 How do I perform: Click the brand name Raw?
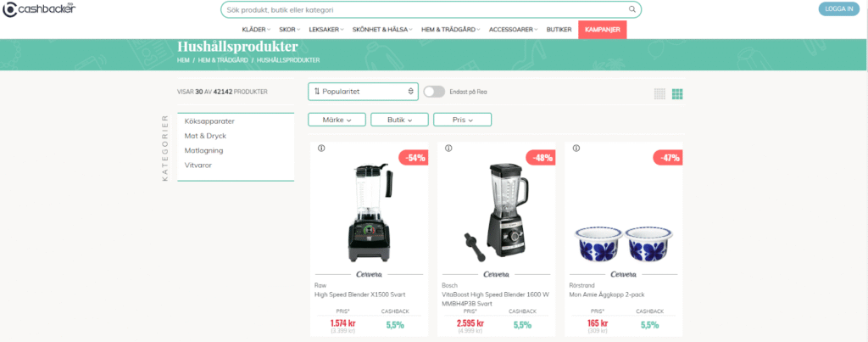pyautogui.click(x=320, y=285)
